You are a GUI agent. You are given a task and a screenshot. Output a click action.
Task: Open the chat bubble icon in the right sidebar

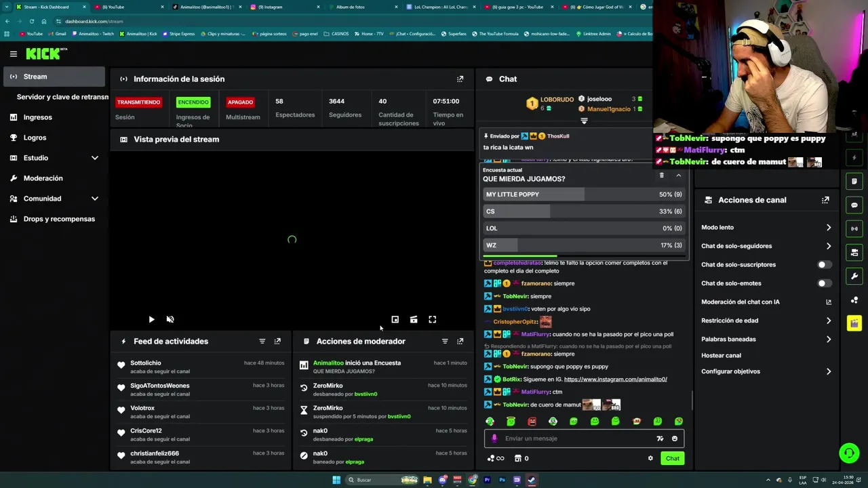tap(854, 205)
